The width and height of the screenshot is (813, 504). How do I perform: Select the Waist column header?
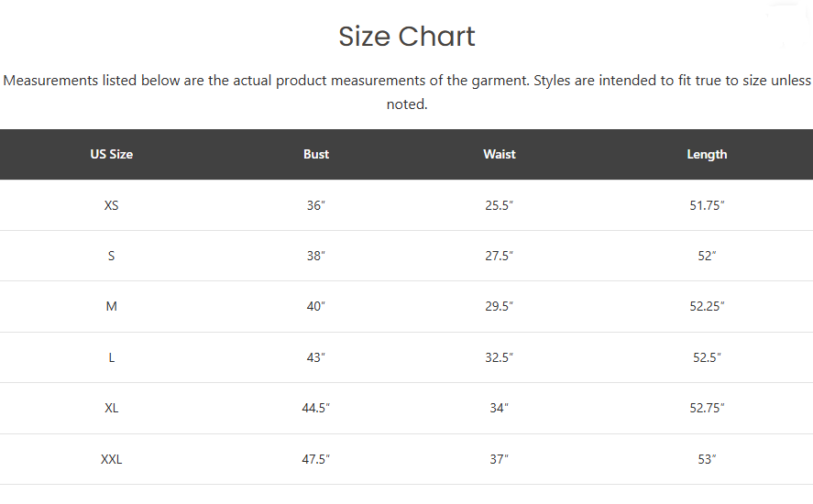pos(500,154)
